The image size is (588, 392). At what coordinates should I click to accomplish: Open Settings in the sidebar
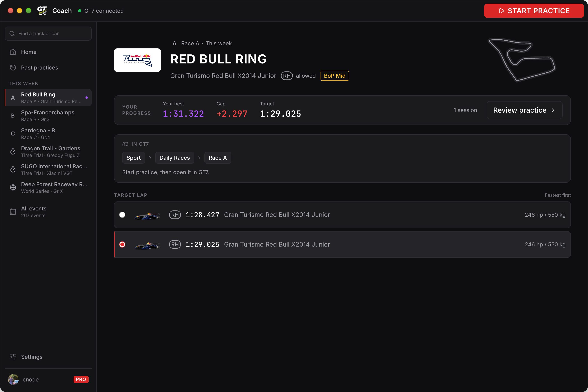48,357
